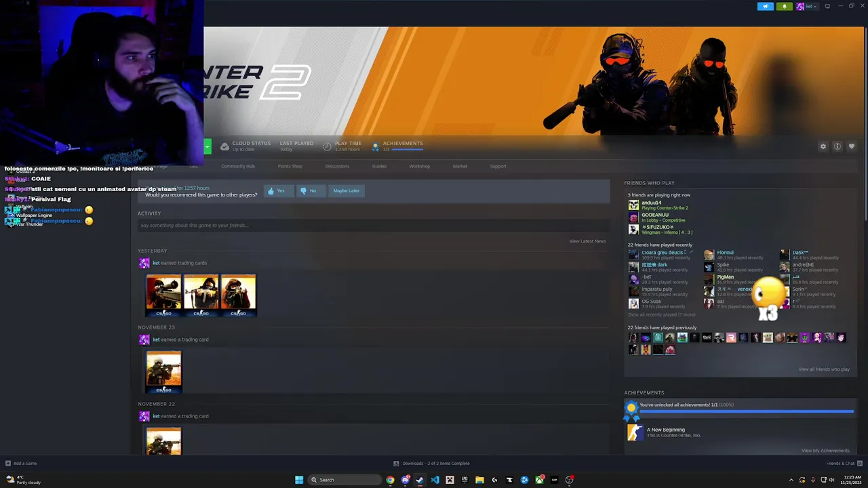Viewport: 868px width, 488px height.
Task: Open friend Imparatu puly profile
Action: click(658, 291)
